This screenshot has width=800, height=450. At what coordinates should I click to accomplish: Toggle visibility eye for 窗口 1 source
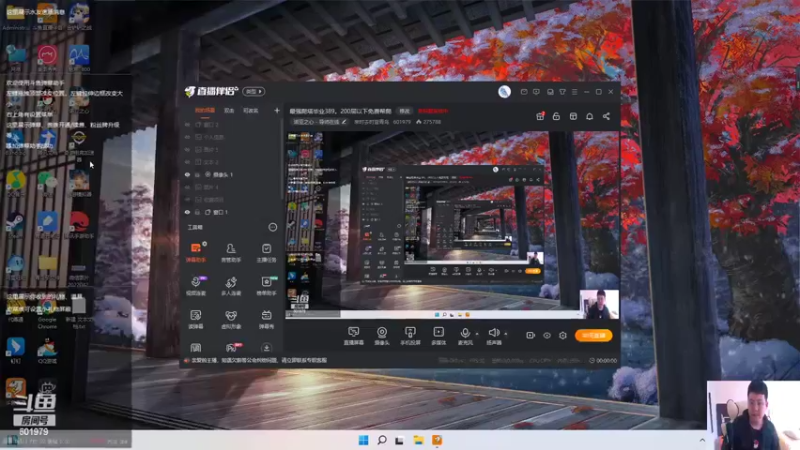pos(187,212)
